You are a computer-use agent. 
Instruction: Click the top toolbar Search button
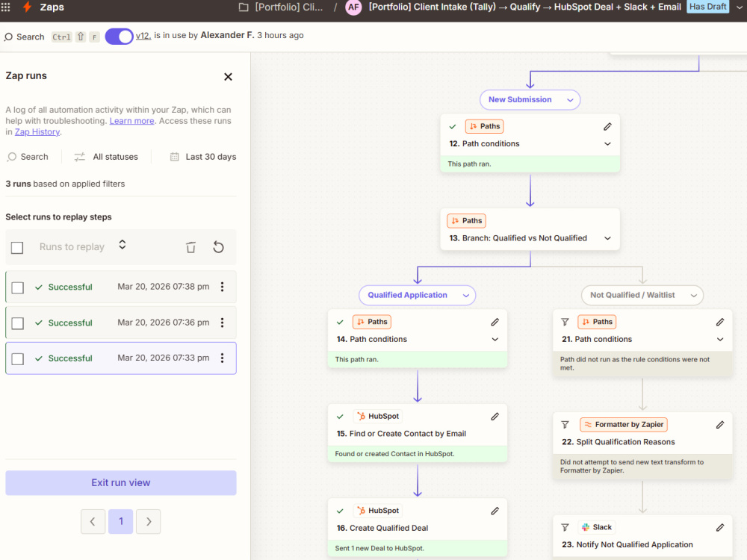pyautogui.click(x=25, y=37)
